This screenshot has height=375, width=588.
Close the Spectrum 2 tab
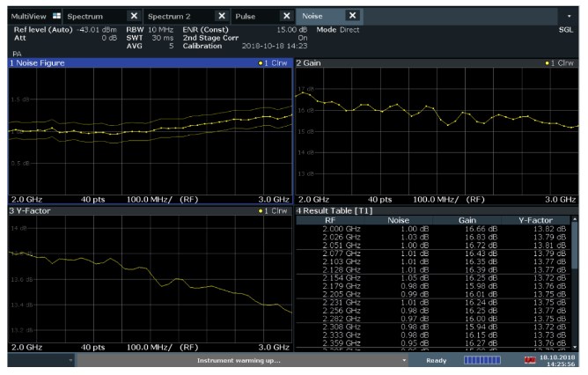click(x=221, y=17)
